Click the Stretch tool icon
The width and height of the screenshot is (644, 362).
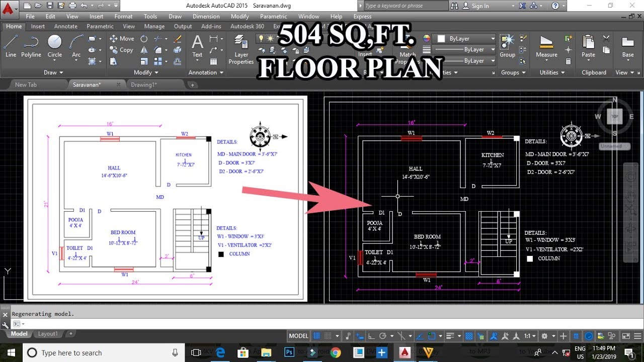113,61
